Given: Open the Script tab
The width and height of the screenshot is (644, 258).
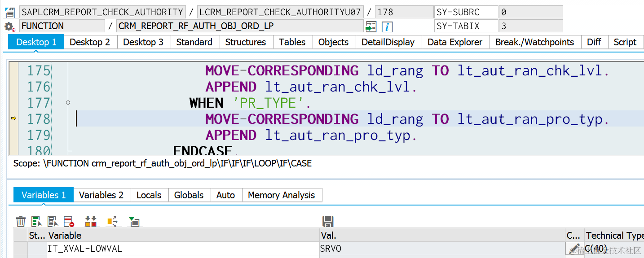Looking at the screenshot, I should (625, 42).
